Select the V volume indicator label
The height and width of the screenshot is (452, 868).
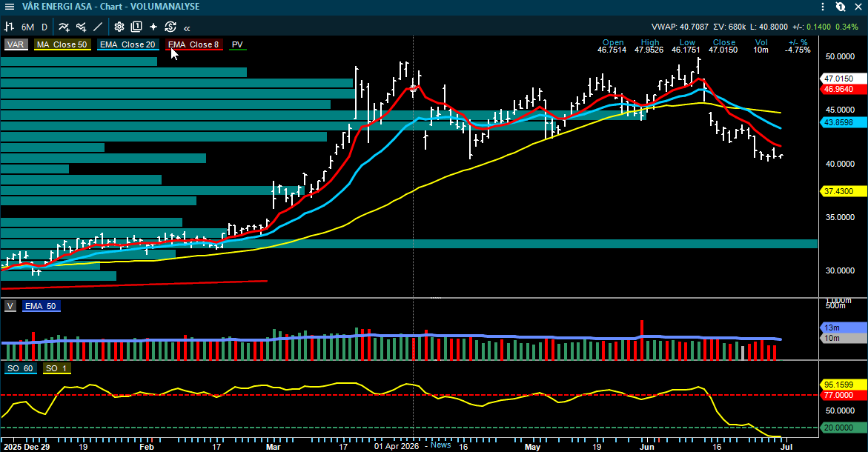tap(10, 306)
